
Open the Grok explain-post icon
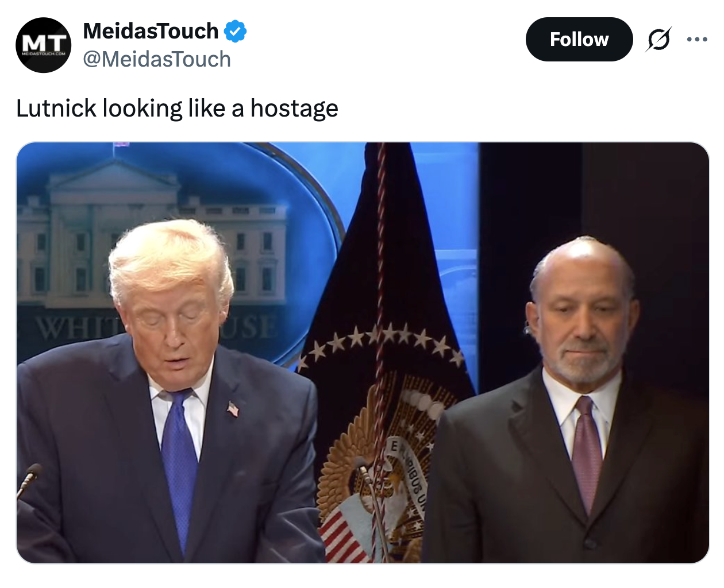(658, 40)
